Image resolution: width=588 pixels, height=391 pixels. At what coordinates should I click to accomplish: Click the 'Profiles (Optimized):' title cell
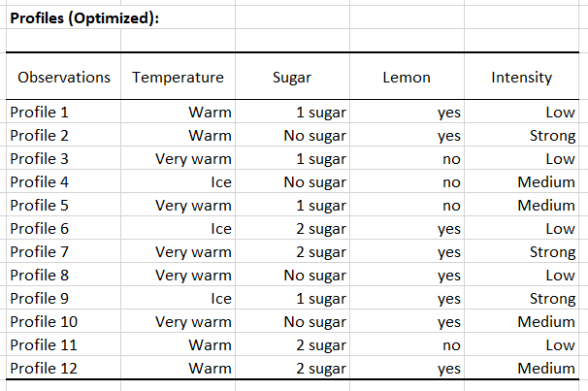pyautogui.click(x=85, y=19)
